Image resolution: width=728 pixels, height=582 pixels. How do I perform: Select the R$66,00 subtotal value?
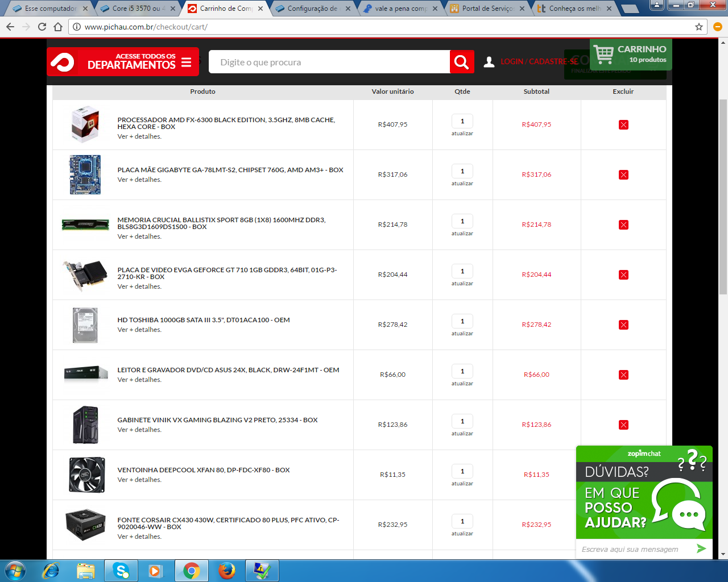click(x=536, y=375)
